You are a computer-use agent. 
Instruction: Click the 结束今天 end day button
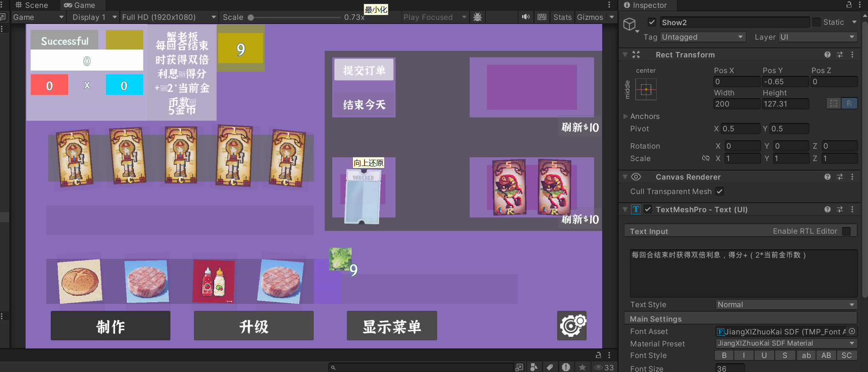[364, 104]
